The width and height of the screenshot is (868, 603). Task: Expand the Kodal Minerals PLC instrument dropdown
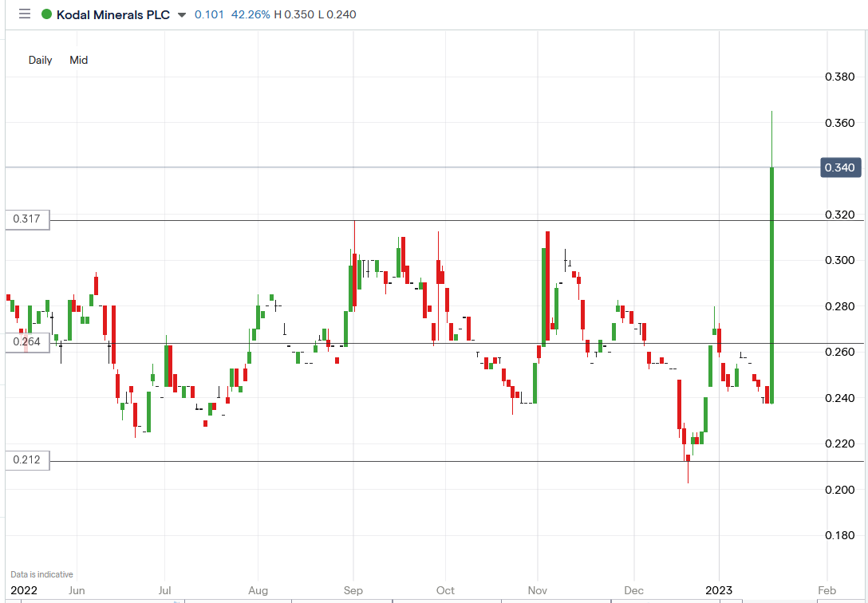pyautogui.click(x=182, y=15)
